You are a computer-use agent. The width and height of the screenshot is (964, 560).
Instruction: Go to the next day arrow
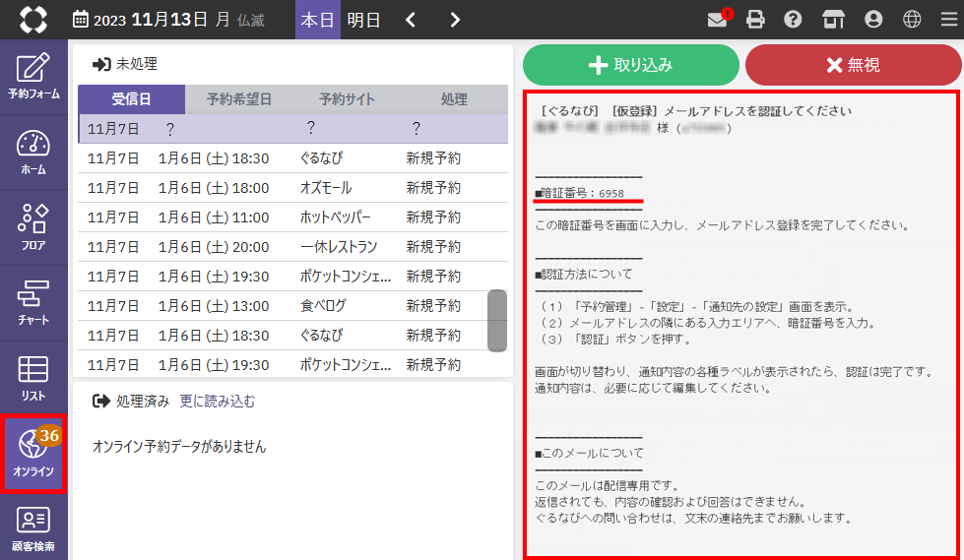[x=454, y=20]
